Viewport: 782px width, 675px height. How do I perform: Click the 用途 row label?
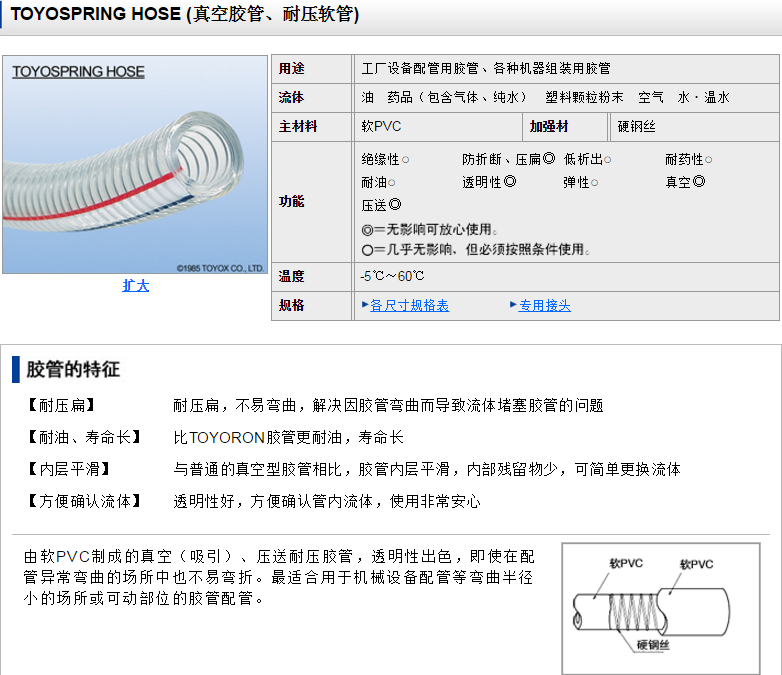pyautogui.click(x=292, y=68)
